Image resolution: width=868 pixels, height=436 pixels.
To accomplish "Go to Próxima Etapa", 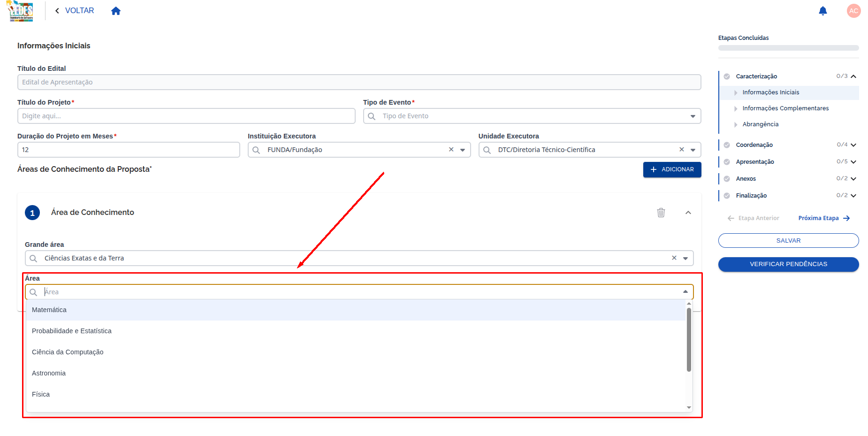I will pos(824,218).
